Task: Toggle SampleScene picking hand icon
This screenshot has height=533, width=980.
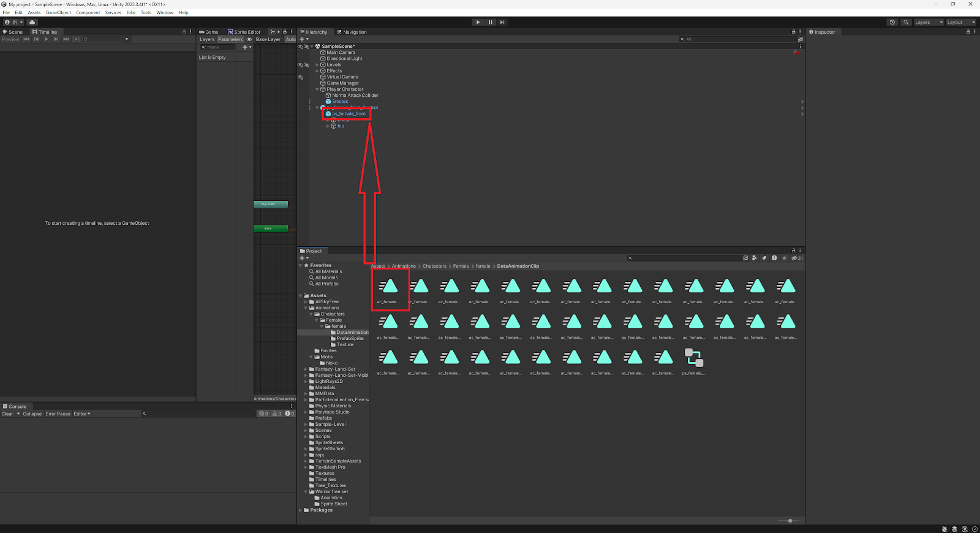Action: [x=307, y=46]
